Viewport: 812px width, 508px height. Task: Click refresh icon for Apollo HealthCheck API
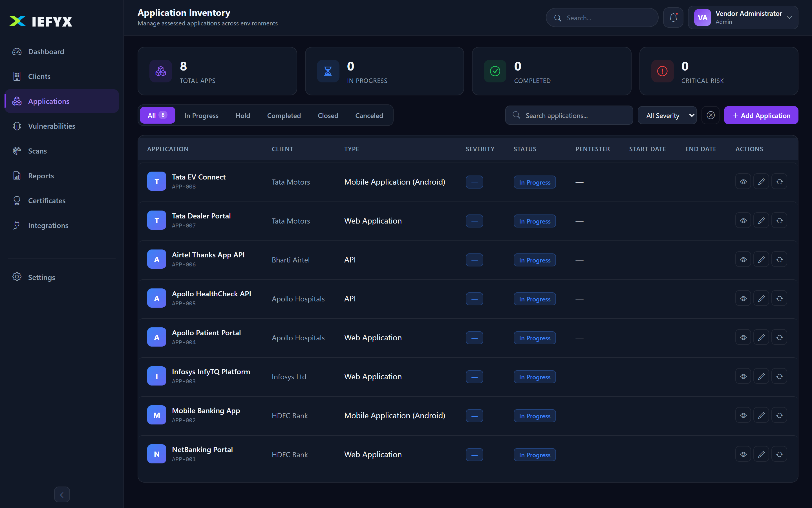(x=780, y=298)
